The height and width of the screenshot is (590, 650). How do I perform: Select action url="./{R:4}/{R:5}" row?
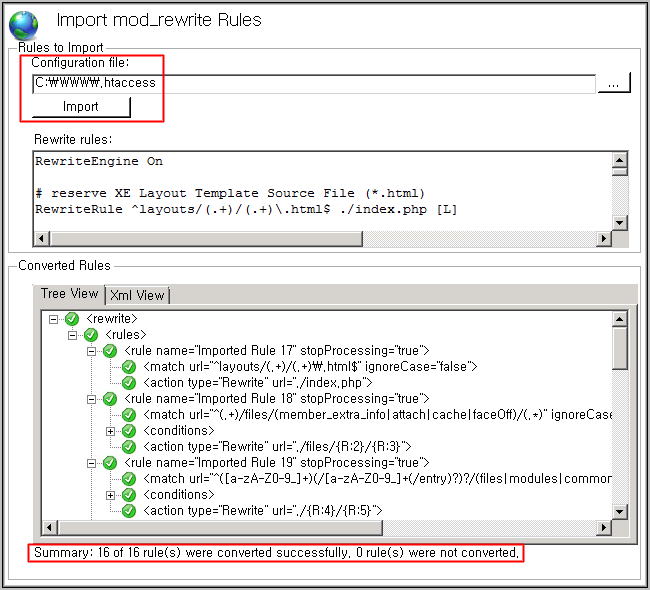tap(262, 511)
